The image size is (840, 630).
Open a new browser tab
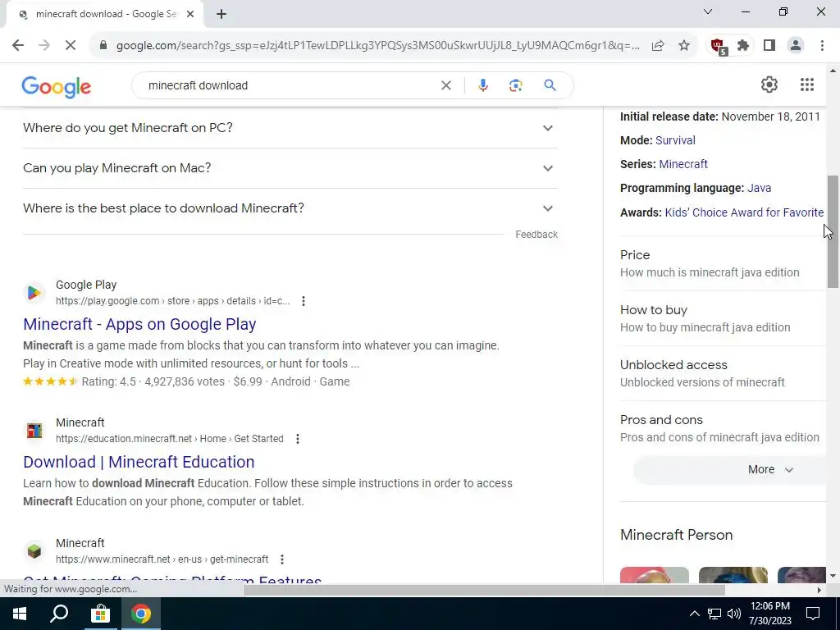(221, 15)
